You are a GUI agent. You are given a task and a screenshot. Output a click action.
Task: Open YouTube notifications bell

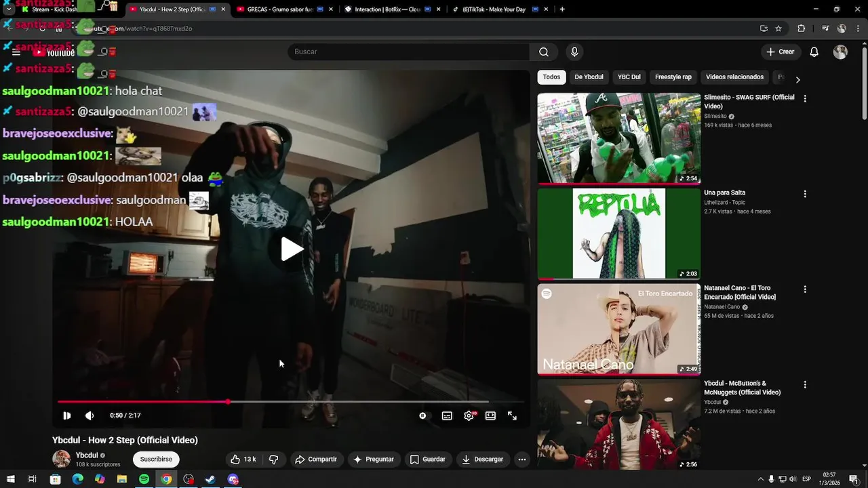tap(814, 52)
